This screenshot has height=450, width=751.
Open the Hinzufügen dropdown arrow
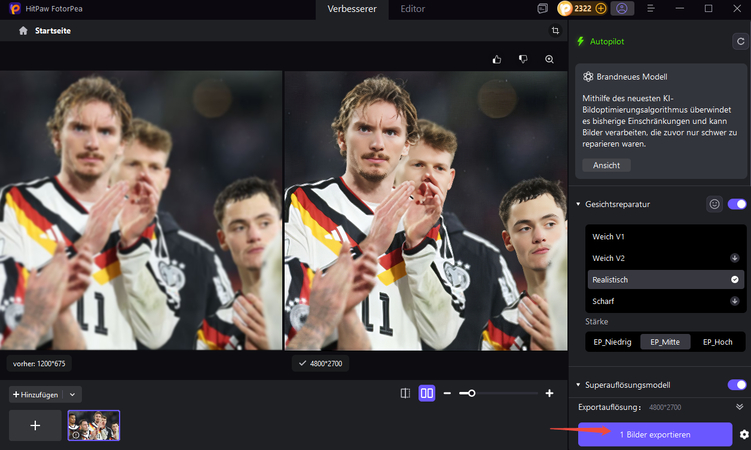click(72, 394)
